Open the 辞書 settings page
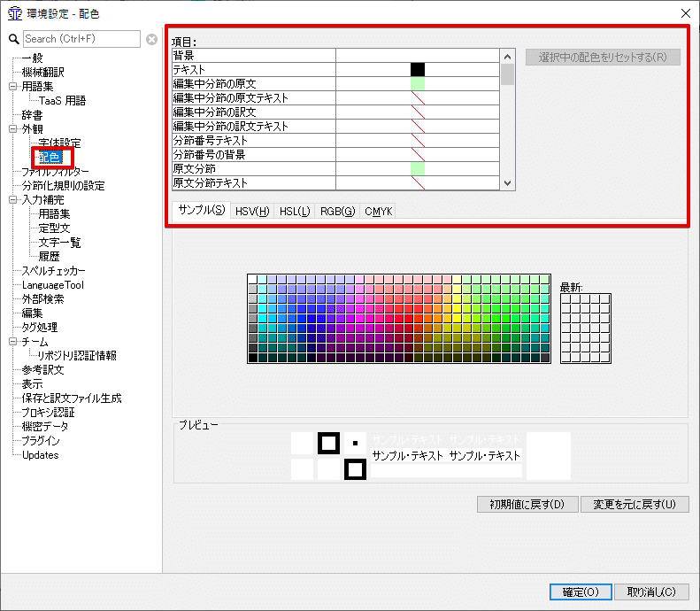Image resolution: width=700 pixels, height=611 pixels. point(32,115)
